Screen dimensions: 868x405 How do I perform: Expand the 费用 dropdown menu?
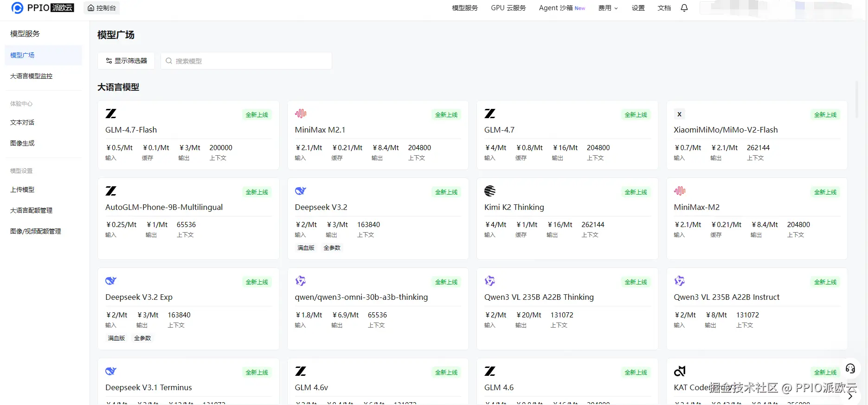(x=608, y=8)
